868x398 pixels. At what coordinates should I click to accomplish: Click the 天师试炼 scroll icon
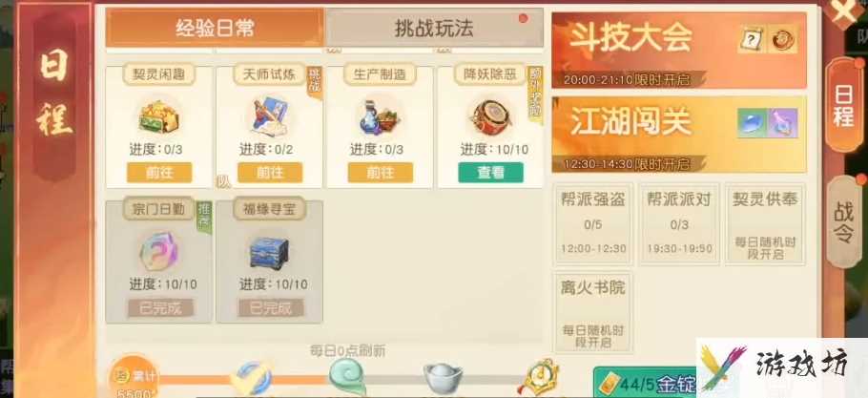coord(270,116)
